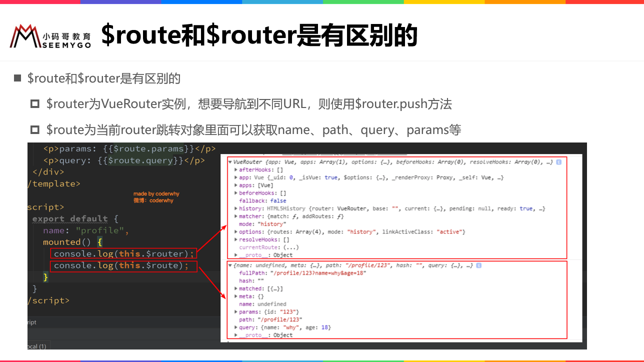Click the SEEMYGO logo
This screenshot has width=644, height=362.
(x=50, y=36)
